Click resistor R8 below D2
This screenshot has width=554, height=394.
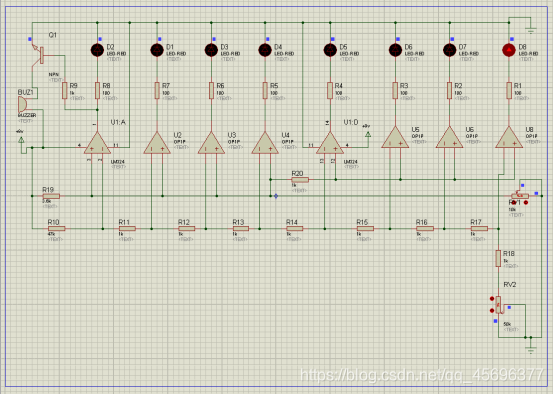point(98,90)
